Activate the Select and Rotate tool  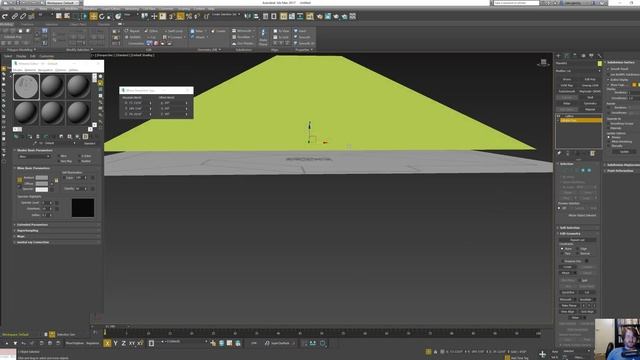pos(102,16)
